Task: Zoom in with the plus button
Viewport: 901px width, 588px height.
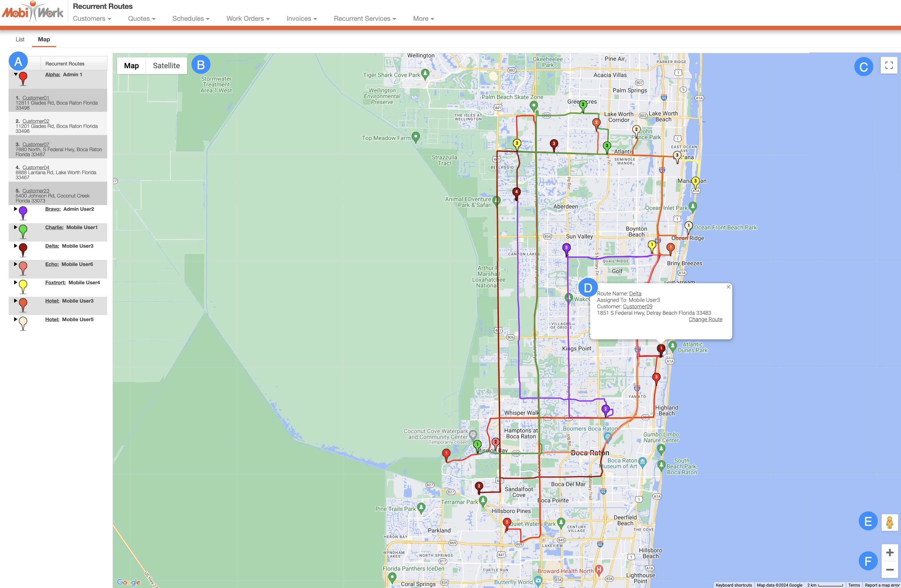Action: 889,552
